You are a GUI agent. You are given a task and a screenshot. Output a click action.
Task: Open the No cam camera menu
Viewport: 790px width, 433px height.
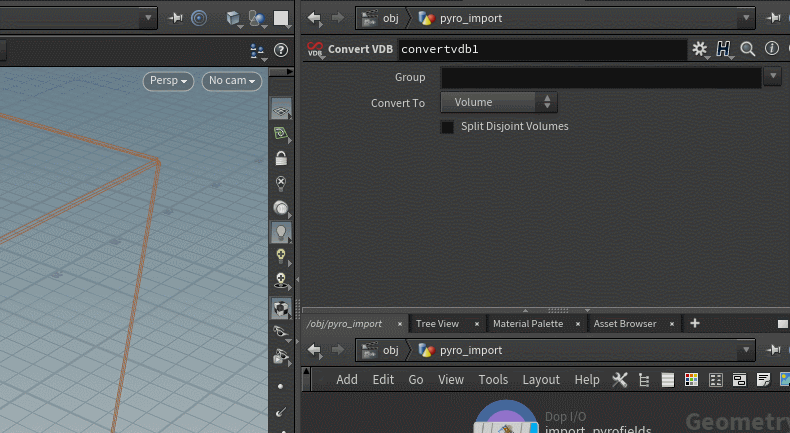click(232, 81)
